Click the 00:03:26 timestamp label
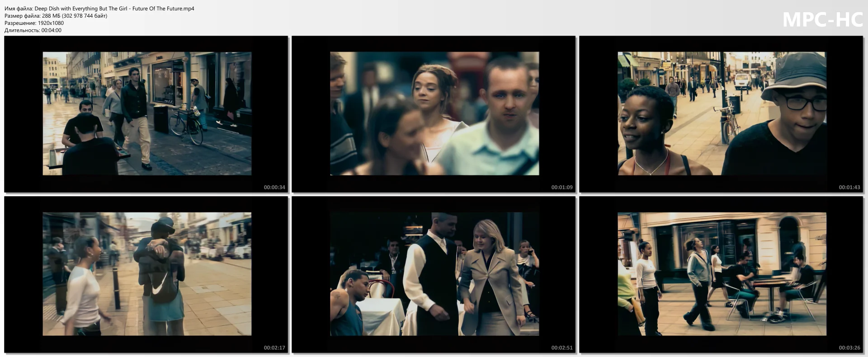Image resolution: width=868 pixels, height=357 pixels. click(x=849, y=348)
